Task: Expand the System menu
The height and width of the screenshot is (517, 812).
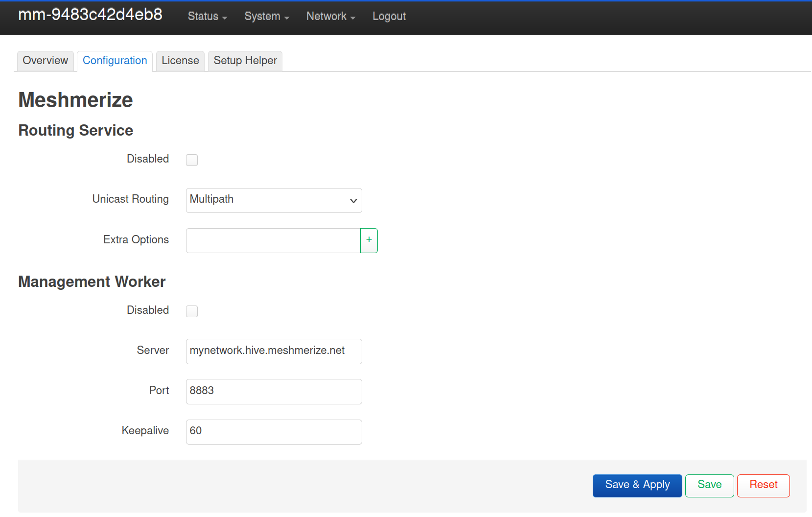Action: click(267, 16)
